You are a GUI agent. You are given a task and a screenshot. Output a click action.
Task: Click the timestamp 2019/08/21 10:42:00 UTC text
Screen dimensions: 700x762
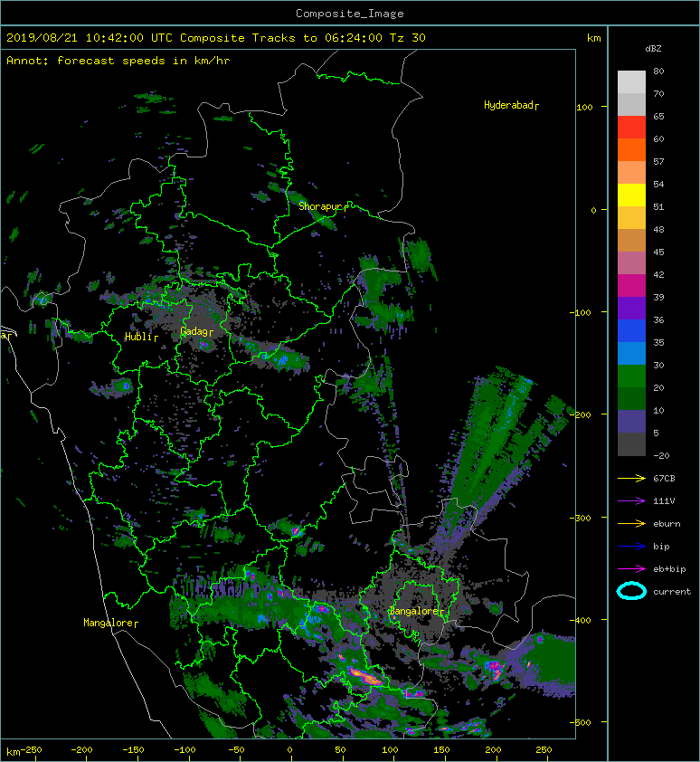[x=90, y=38]
